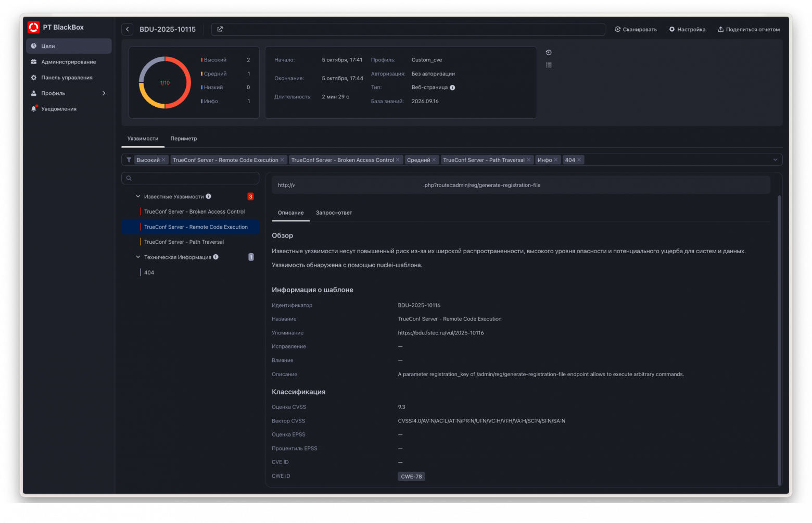812x523 pixels.
Task: Switch to the Уязвимости tab
Action: pyautogui.click(x=143, y=139)
